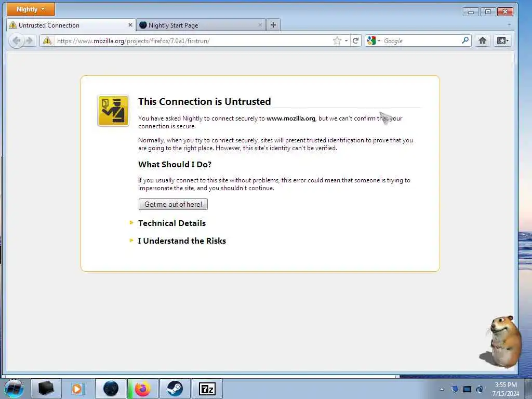Launch the media player taskbar icon
The width and height of the screenshot is (532, 399).
point(77,389)
